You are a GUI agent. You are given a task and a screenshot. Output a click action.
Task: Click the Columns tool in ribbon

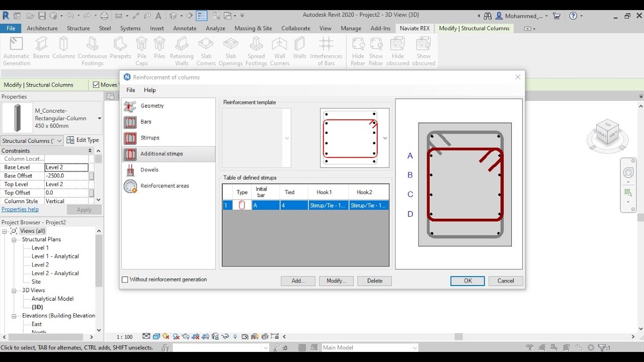pyautogui.click(x=63, y=48)
